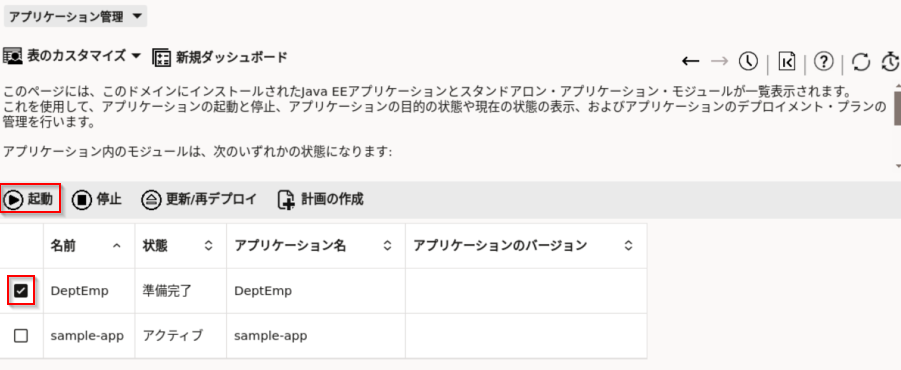Uncheck the DeptEmp row checkbox
The width and height of the screenshot is (901, 370).
click(21, 291)
